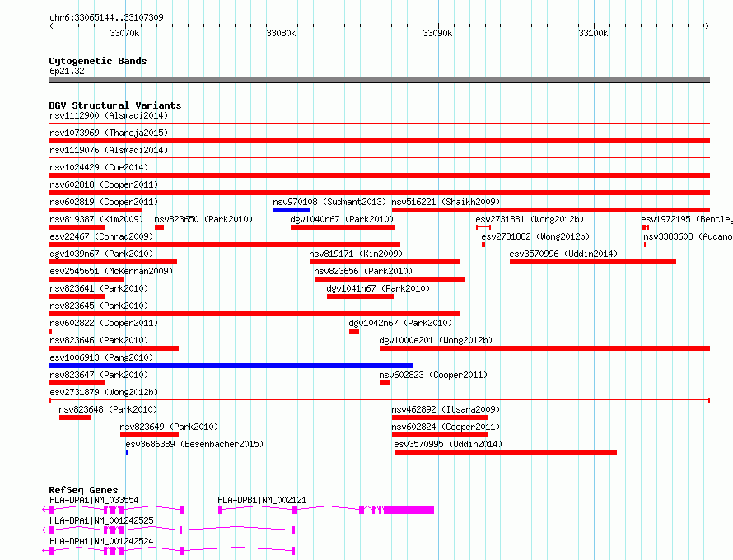This screenshot has width=733, height=560.
Task: Click the small blue esv3686389 variant marker
Action: tap(127, 452)
